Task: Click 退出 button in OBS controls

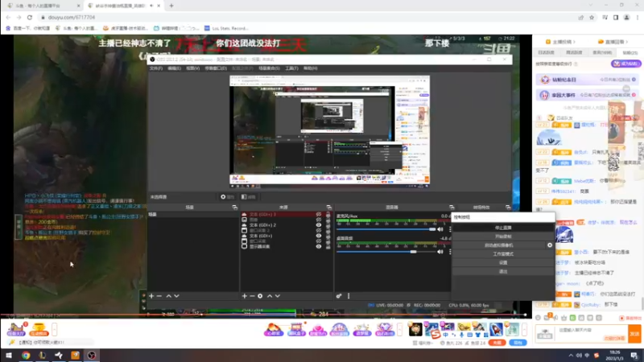Action: (503, 272)
